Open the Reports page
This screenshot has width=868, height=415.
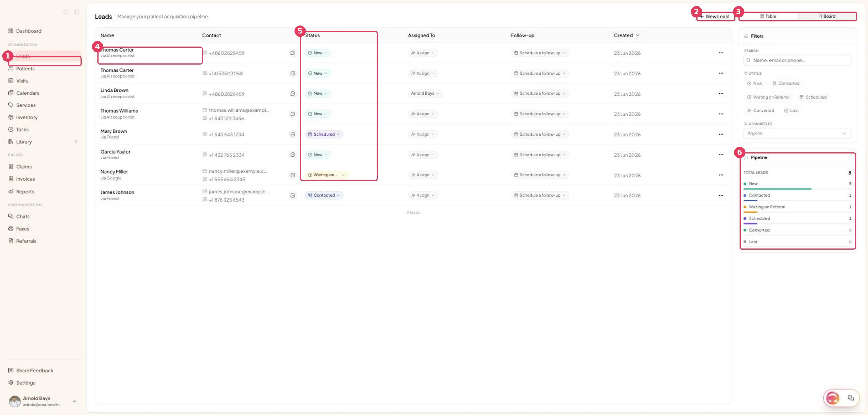click(x=25, y=191)
